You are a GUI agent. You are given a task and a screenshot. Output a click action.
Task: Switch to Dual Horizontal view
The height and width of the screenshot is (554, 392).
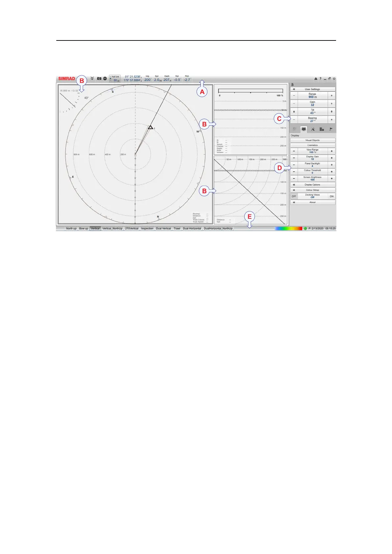point(192,228)
